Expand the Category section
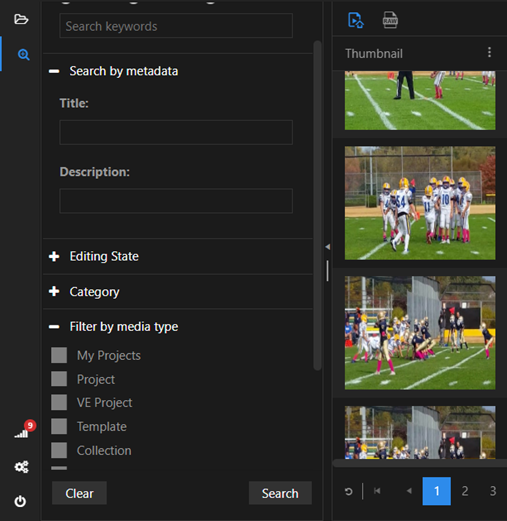The image size is (507, 521). coord(54,291)
